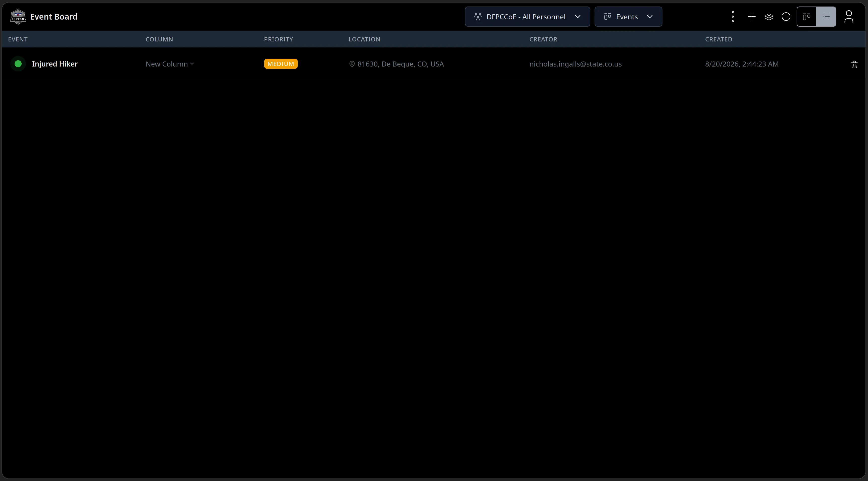
Task: Click created date 8/20/2026, 2:44:23 AM
Action: [742, 64]
